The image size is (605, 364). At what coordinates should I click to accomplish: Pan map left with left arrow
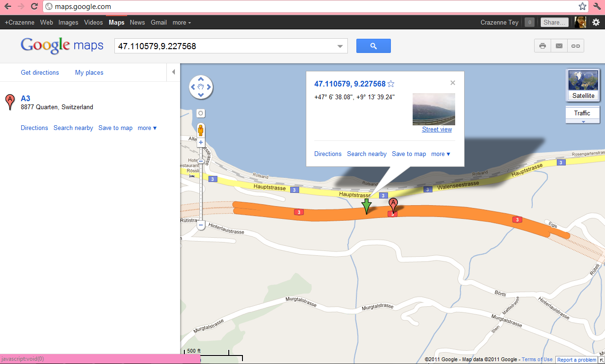[x=193, y=87]
